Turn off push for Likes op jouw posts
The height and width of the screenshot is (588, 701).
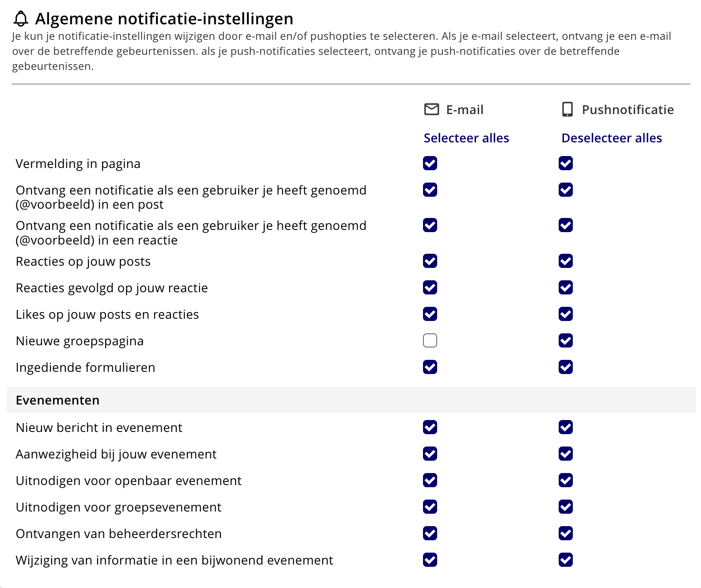click(566, 314)
